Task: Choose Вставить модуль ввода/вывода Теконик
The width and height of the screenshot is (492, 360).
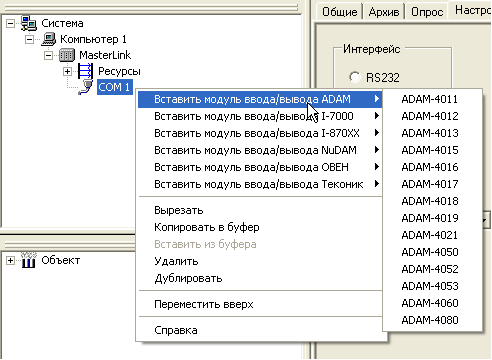Action: click(x=260, y=184)
